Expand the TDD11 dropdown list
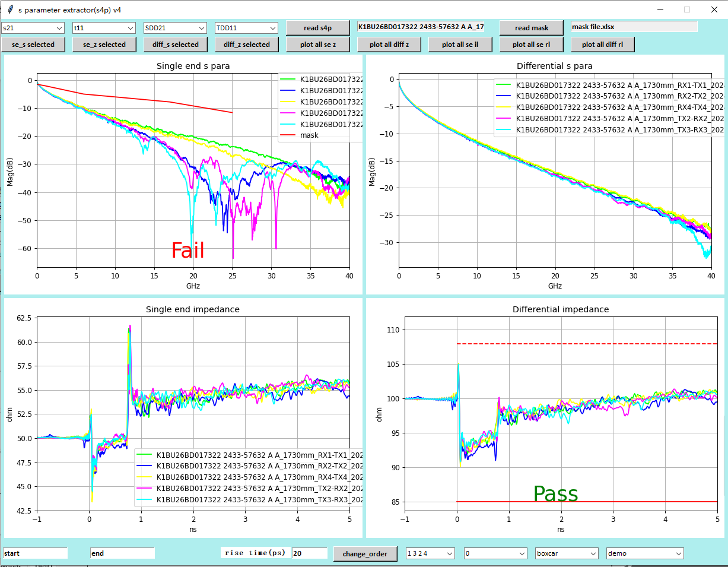728x567 pixels. coord(246,28)
